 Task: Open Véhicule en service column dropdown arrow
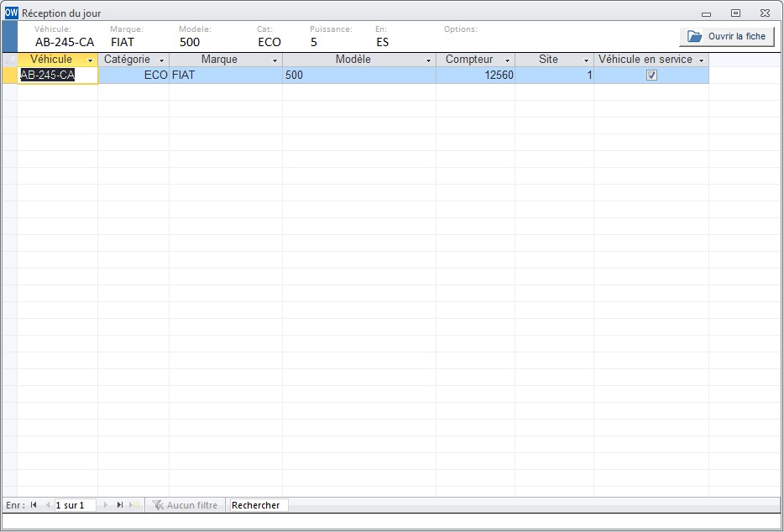coord(702,60)
